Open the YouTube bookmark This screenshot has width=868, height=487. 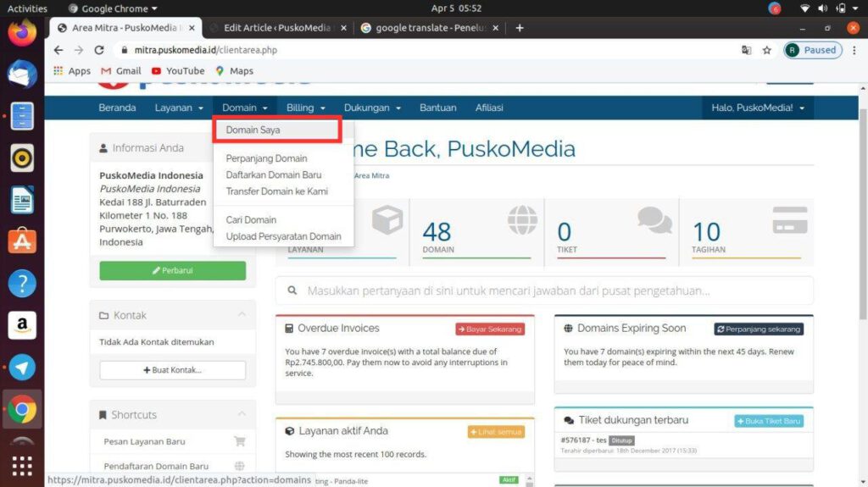[x=178, y=71]
